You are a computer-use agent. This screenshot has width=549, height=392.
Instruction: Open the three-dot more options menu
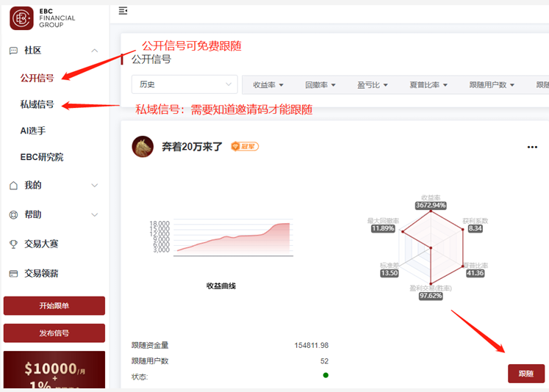[532, 147]
